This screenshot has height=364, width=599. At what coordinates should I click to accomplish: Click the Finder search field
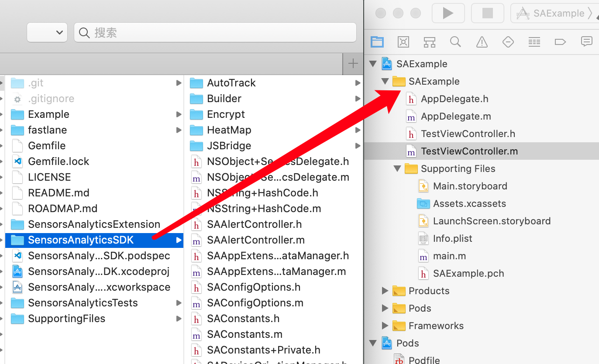[215, 32]
